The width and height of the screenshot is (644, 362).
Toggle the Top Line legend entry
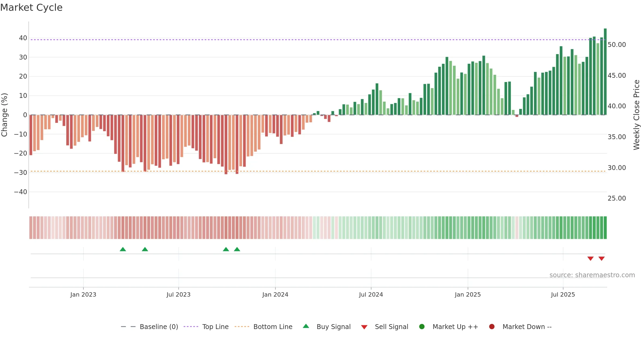coord(206,327)
